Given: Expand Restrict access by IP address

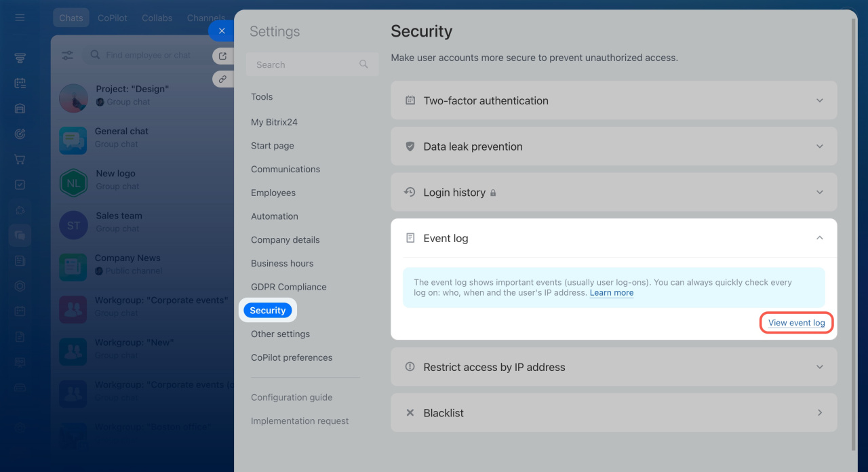Looking at the screenshot, I should pyautogui.click(x=819, y=367).
